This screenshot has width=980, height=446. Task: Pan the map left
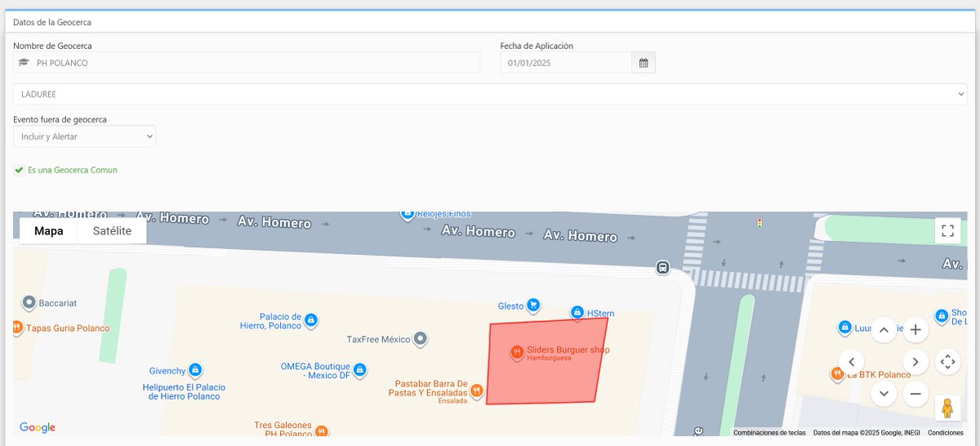pos(852,362)
